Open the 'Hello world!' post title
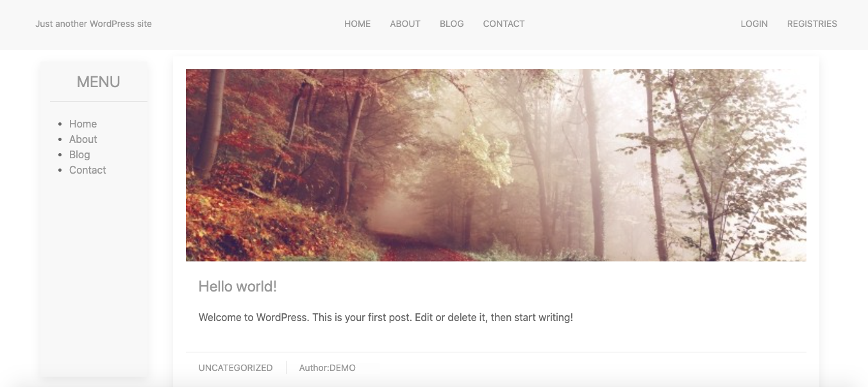868x387 pixels. tap(238, 286)
